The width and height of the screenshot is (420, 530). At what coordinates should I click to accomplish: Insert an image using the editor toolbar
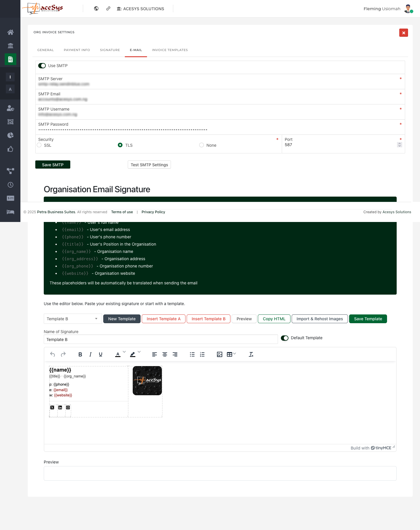point(220,354)
